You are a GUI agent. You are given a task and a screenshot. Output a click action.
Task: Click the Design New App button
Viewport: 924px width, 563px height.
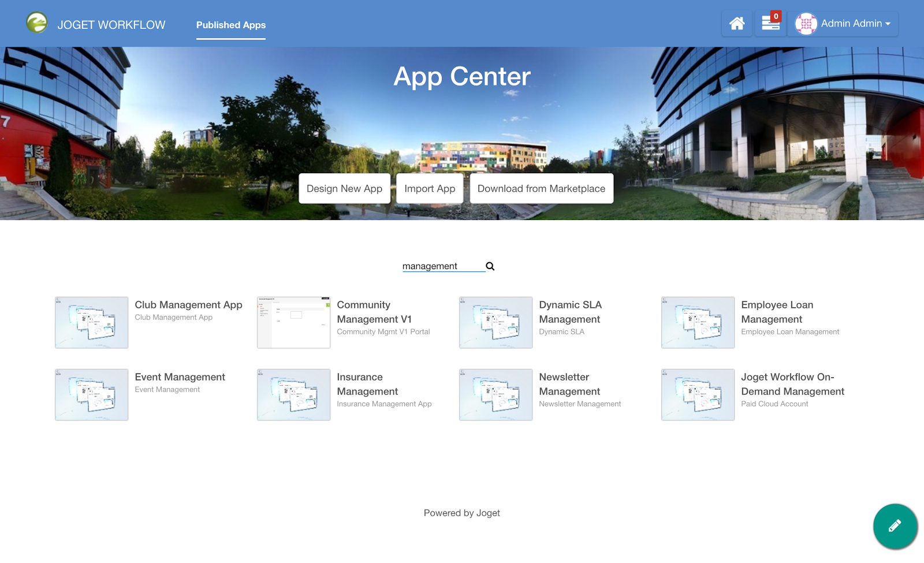(344, 188)
